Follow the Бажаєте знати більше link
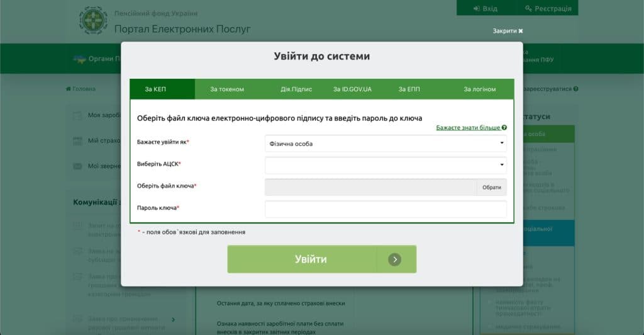644x335 pixels. (x=468, y=128)
